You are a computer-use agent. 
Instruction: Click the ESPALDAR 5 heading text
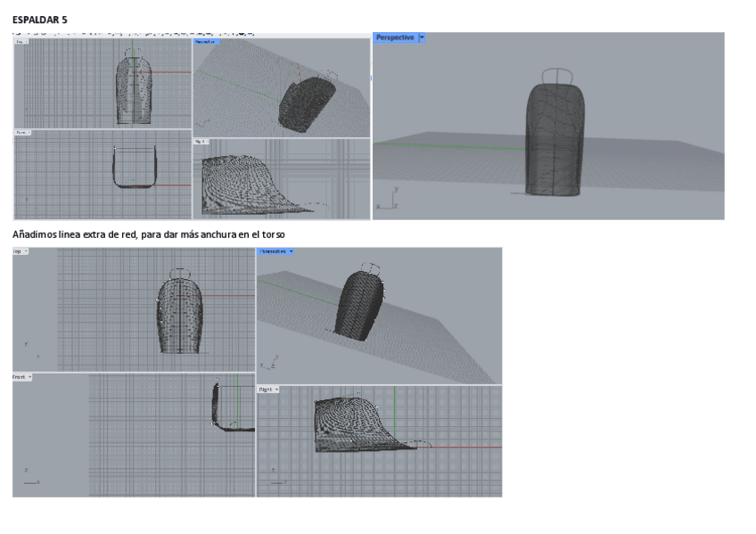click(x=40, y=19)
